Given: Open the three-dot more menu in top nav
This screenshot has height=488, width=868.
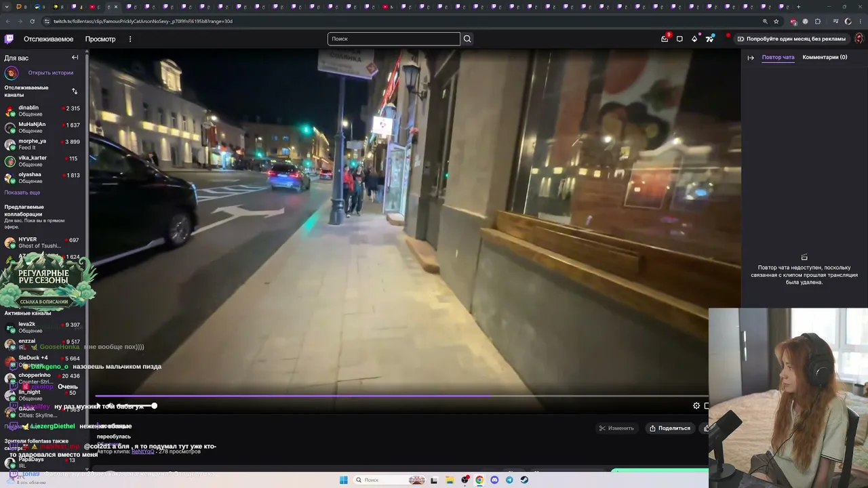Looking at the screenshot, I should 130,39.
